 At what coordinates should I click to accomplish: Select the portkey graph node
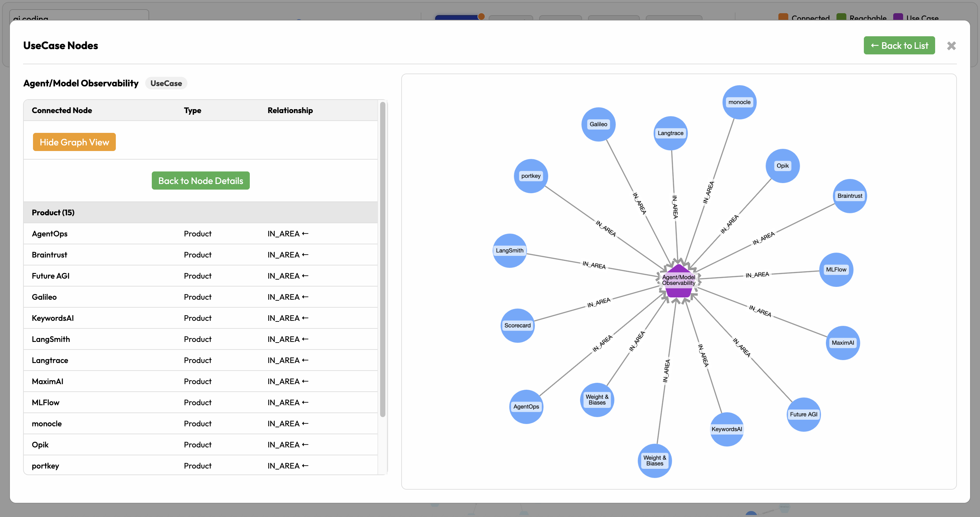(x=531, y=176)
